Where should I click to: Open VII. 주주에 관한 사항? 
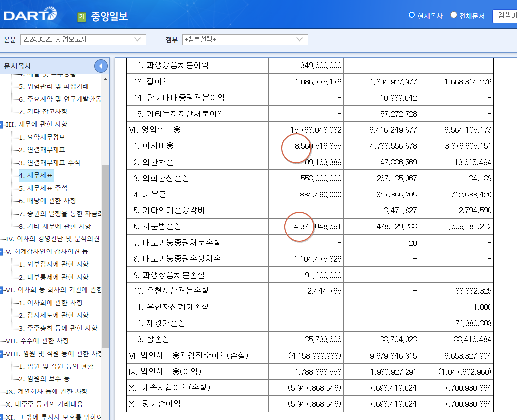37,341
